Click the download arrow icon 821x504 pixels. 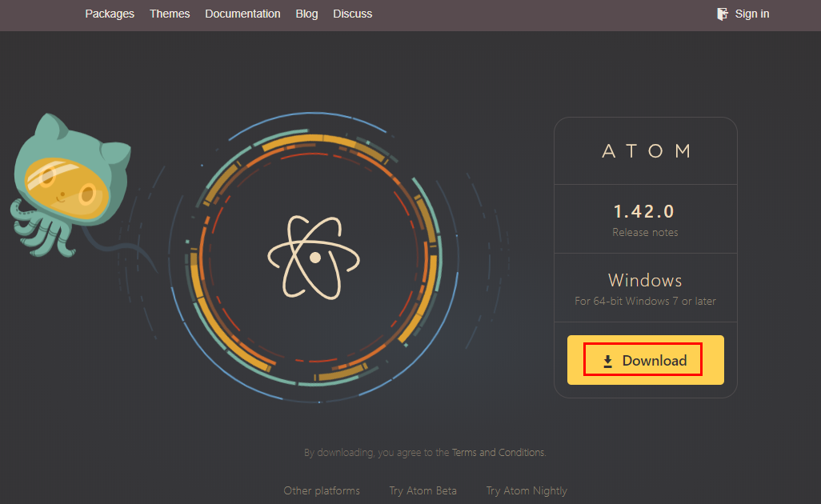(x=607, y=361)
